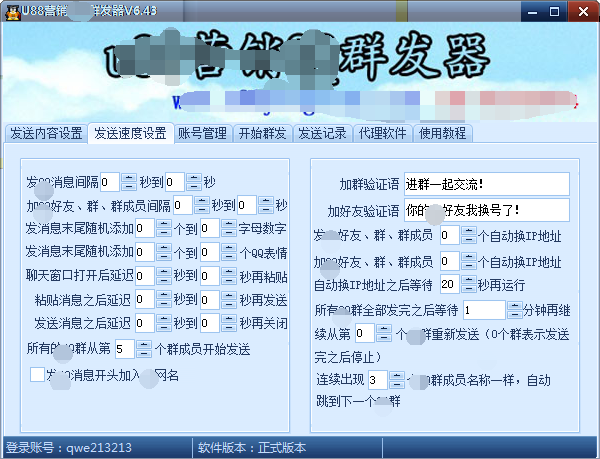Adjust spinner beside 个群成员开始发送
The height and width of the screenshot is (459, 600).
pos(144,349)
